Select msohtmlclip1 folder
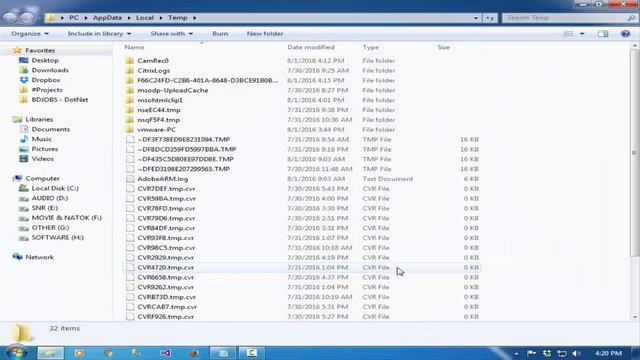The height and width of the screenshot is (360, 640). 160,100
